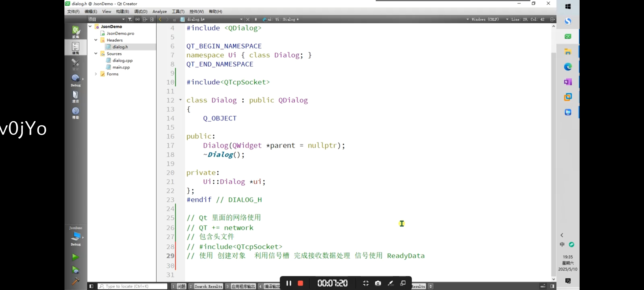Take a screenshot with the recorder camera icon
644x290 pixels.
pyautogui.click(x=378, y=283)
